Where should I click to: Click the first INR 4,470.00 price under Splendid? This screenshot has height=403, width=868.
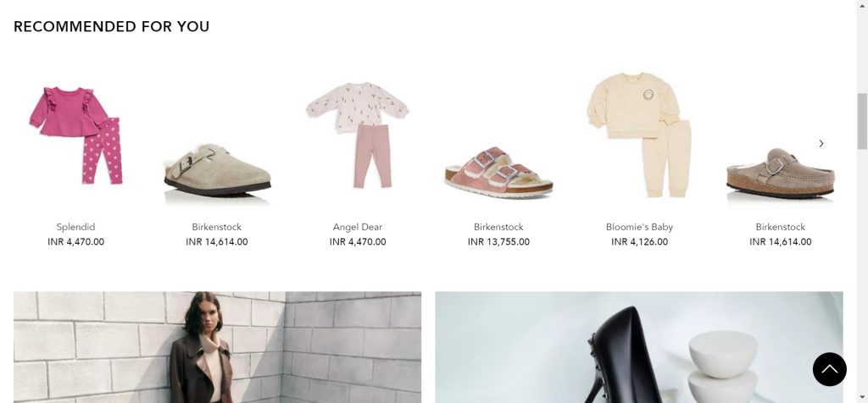75,242
